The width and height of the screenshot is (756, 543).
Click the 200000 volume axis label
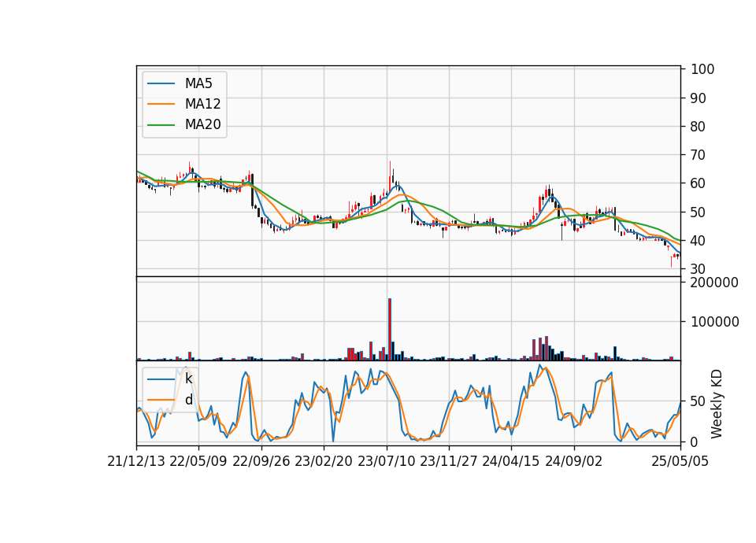click(714, 283)
